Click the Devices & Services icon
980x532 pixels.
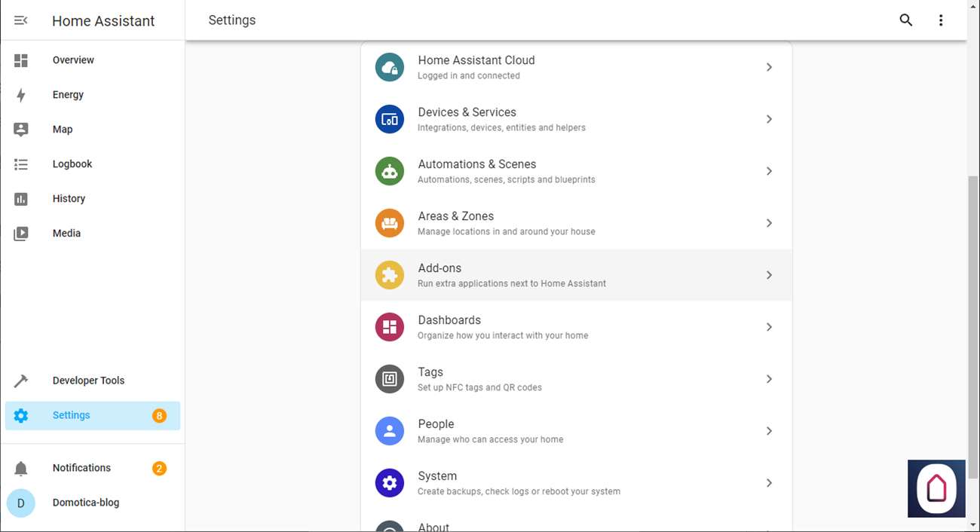(390, 119)
